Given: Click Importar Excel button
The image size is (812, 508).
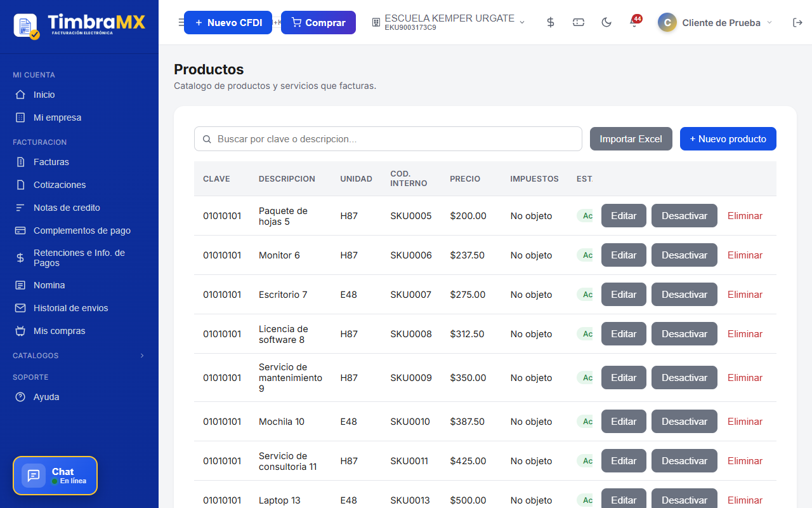Looking at the screenshot, I should [631, 139].
